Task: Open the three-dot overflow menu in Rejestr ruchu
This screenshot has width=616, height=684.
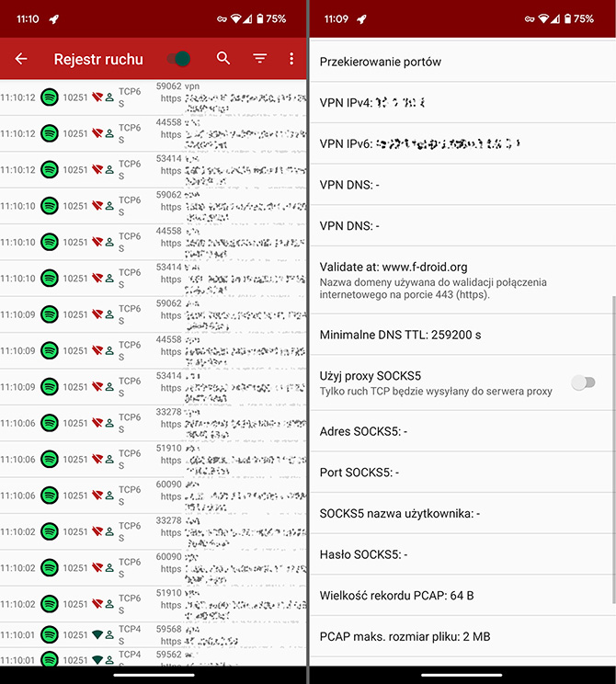Action: [291, 59]
